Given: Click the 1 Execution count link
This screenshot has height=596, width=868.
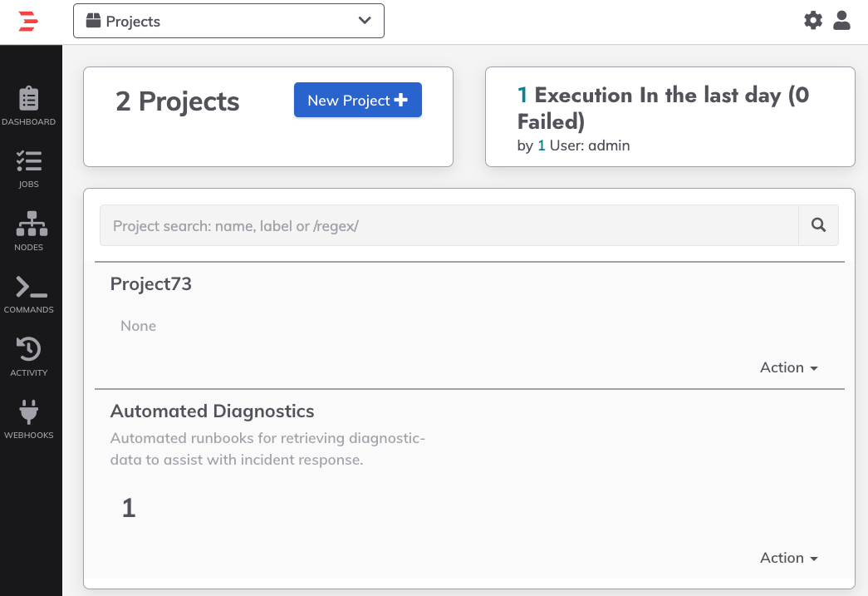Looking at the screenshot, I should pyautogui.click(x=522, y=96).
